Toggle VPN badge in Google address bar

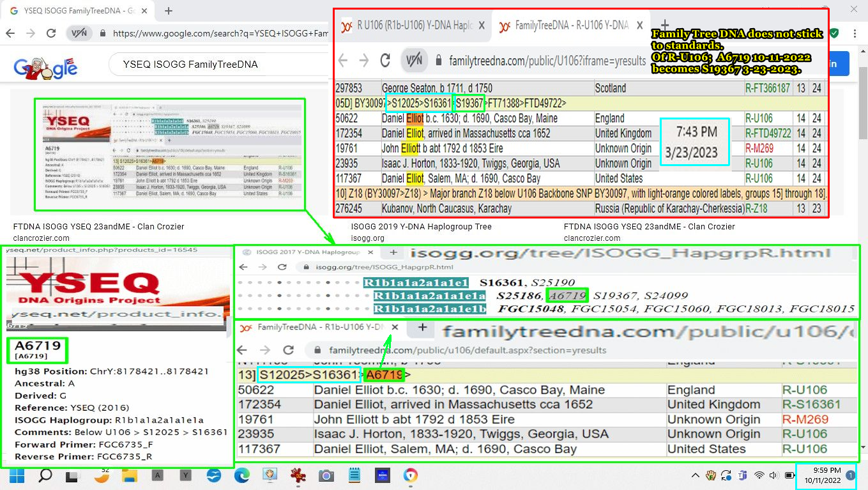(x=79, y=33)
